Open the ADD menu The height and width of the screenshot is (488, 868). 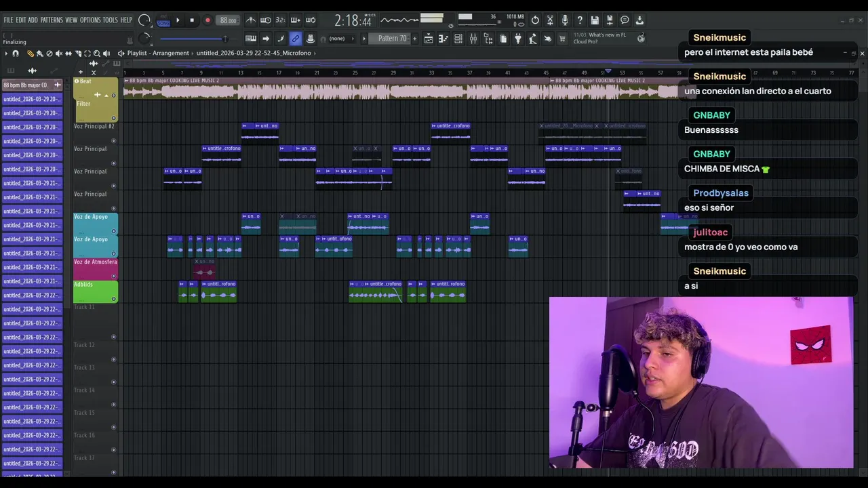pyautogui.click(x=33, y=20)
